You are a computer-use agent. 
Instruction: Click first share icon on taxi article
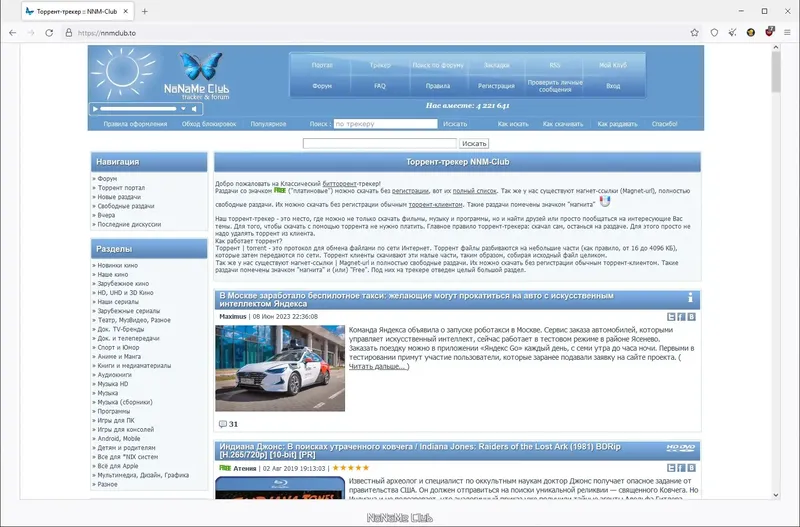671,317
